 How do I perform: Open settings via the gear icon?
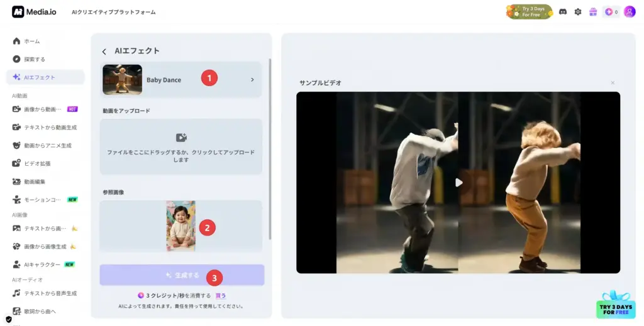[x=578, y=12]
